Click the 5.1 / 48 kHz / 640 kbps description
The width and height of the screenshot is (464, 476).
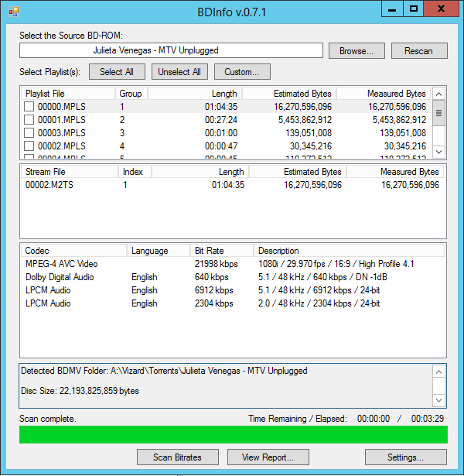(322, 277)
